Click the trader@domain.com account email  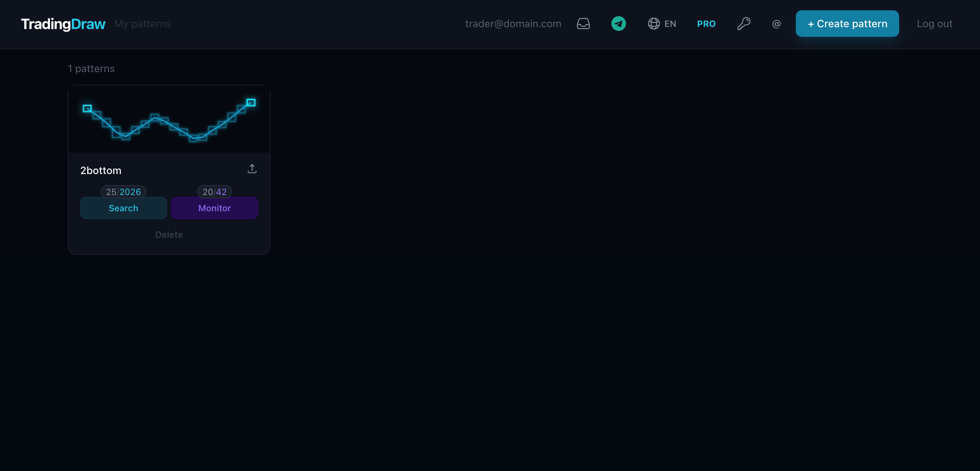514,24
